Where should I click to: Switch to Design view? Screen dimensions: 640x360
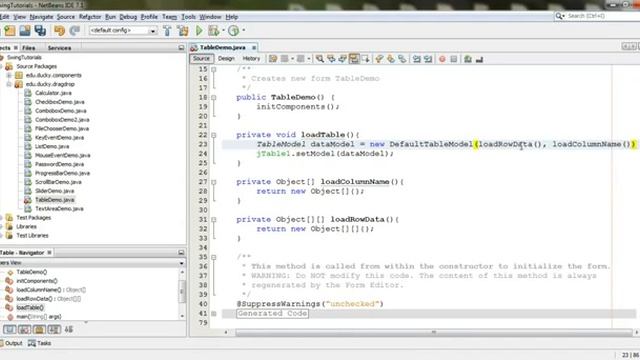click(226, 59)
